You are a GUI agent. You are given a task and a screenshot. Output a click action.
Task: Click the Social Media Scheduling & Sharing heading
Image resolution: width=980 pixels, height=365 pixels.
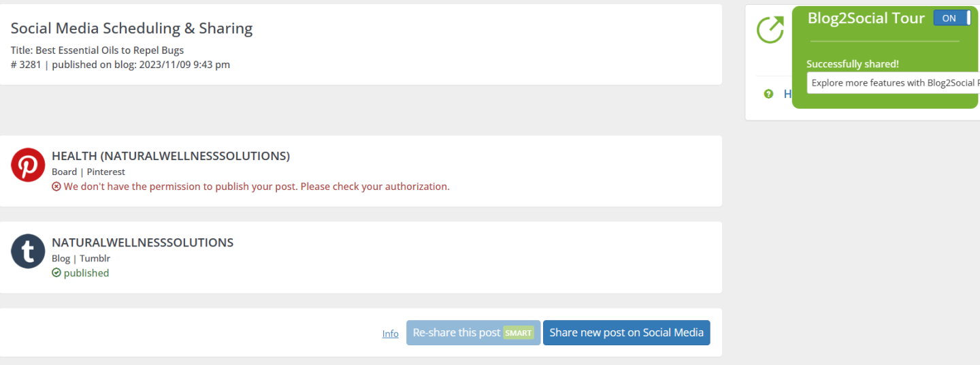[131, 29]
